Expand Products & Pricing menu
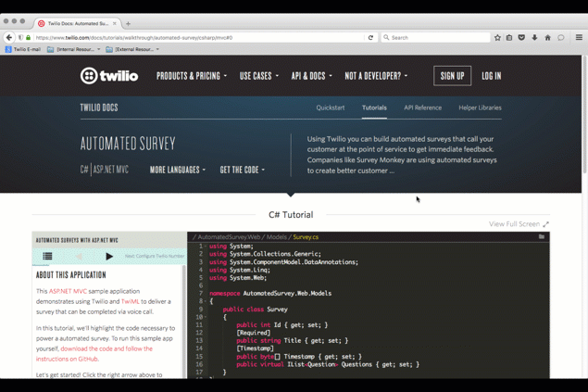Viewport: 588px width, 392px height. pyautogui.click(x=192, y=76)
